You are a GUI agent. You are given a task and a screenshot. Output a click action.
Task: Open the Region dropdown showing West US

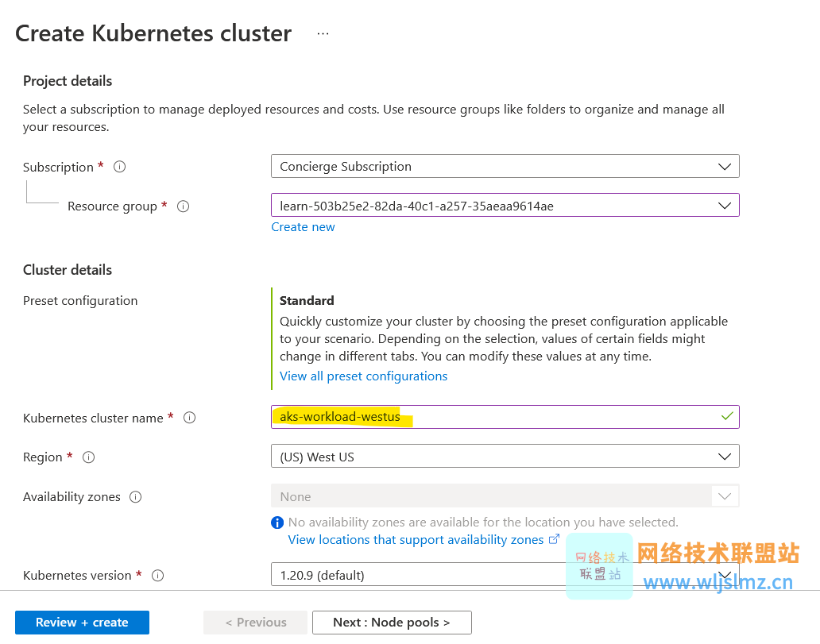click(505, 457)
